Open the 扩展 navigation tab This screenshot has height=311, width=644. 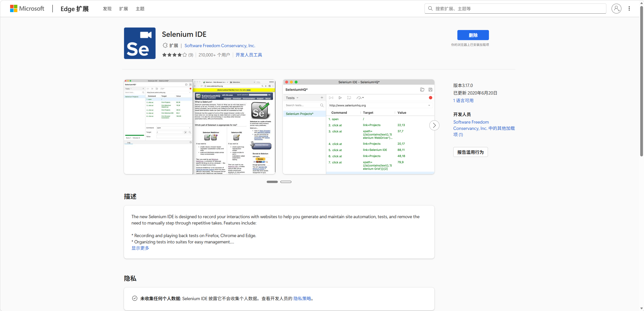tap(123, 9)
